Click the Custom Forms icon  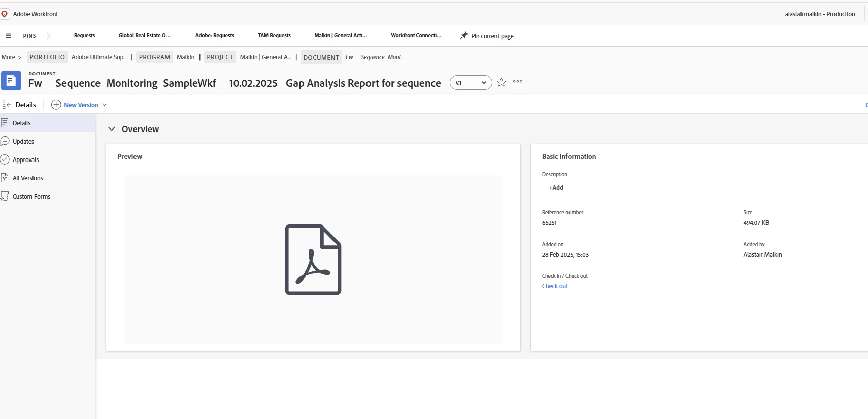(x=5, y=196)
